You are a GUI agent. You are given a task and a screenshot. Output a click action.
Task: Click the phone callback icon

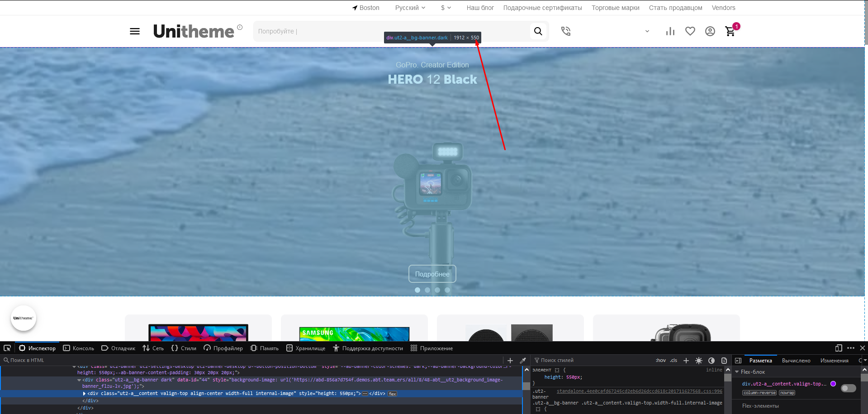tap(566, 31)
